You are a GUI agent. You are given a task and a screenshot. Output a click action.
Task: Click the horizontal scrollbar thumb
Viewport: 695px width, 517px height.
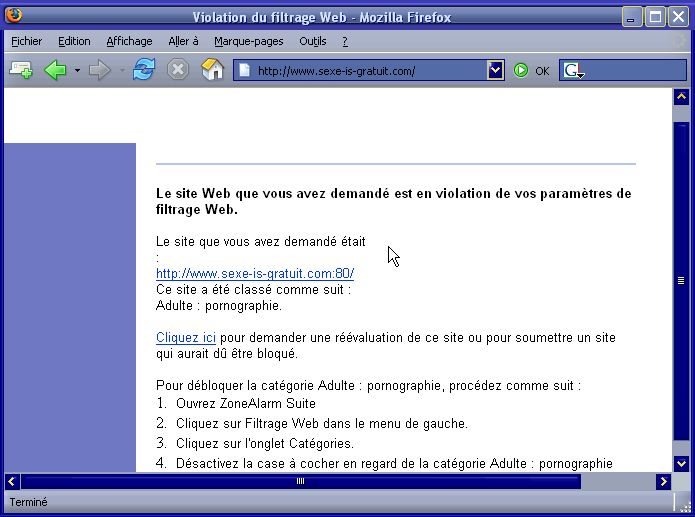[x=301, y=482]
